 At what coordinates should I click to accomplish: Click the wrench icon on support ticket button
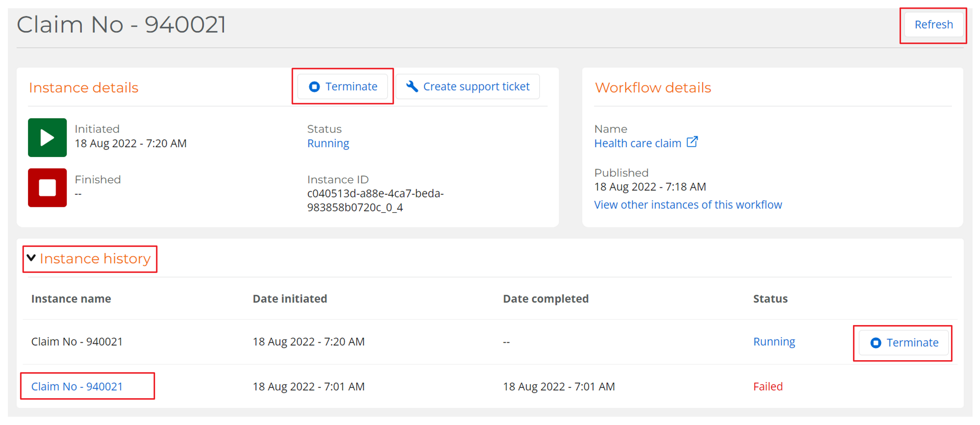coord(412,86)
